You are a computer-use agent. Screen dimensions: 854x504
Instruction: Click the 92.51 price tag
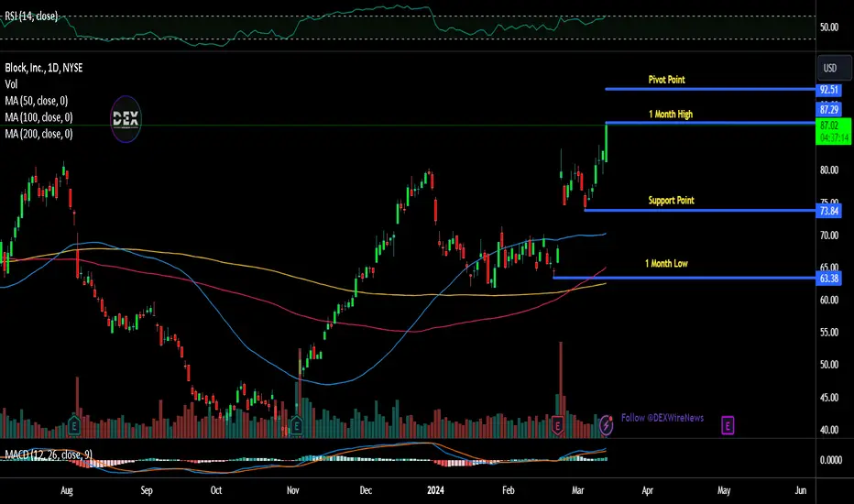coord(829,90)
